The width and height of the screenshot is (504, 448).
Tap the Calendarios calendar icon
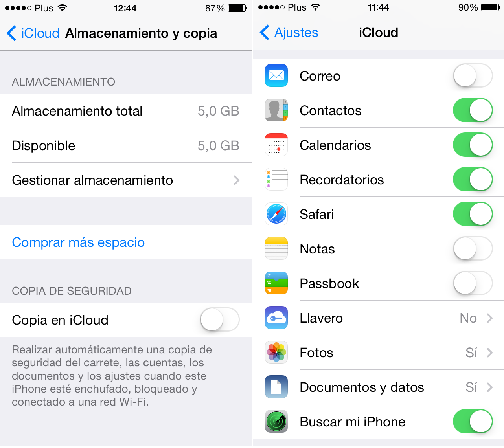coord(276,145)
